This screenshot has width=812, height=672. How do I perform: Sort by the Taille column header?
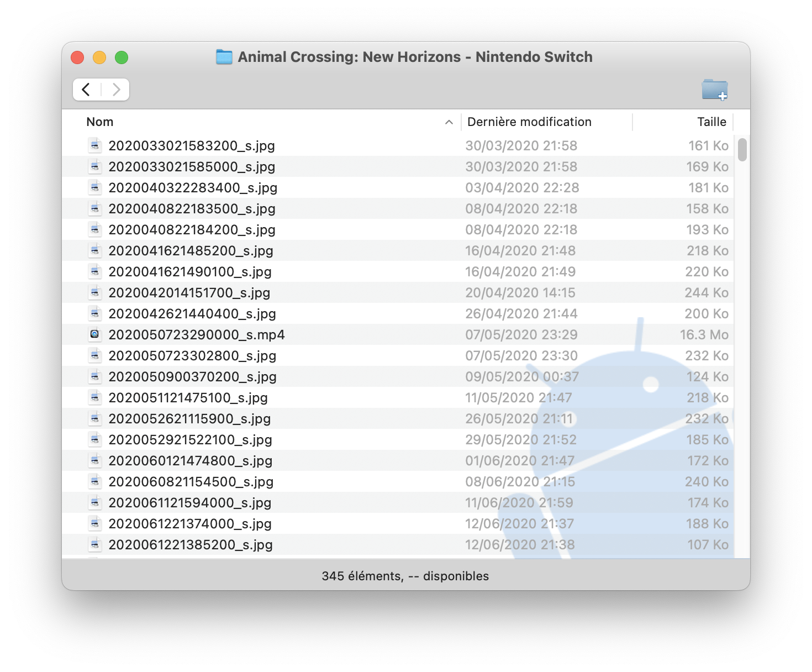(x=711, y=122)
